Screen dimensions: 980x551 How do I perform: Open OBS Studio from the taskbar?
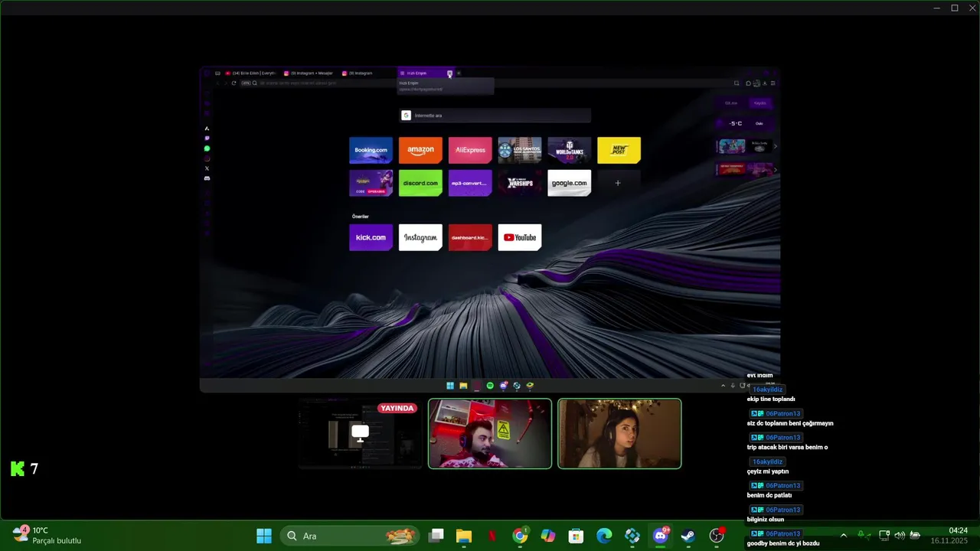(717, 536)
